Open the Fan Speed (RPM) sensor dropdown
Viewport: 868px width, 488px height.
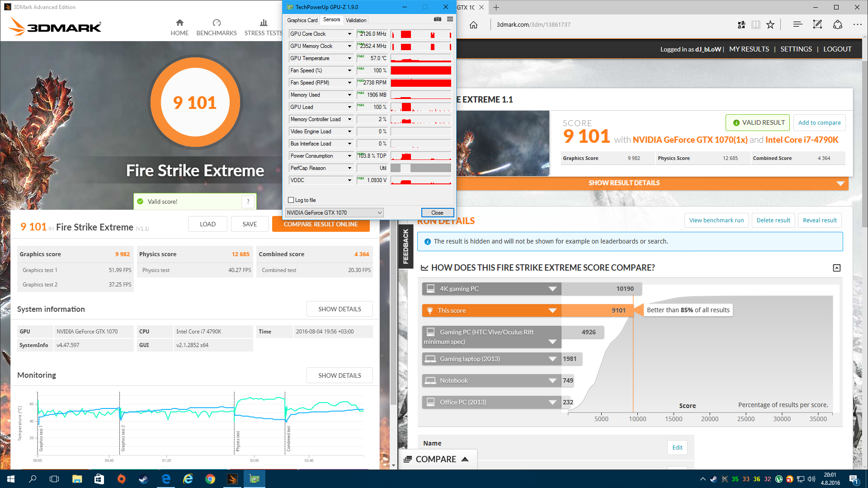pos(349,83)
